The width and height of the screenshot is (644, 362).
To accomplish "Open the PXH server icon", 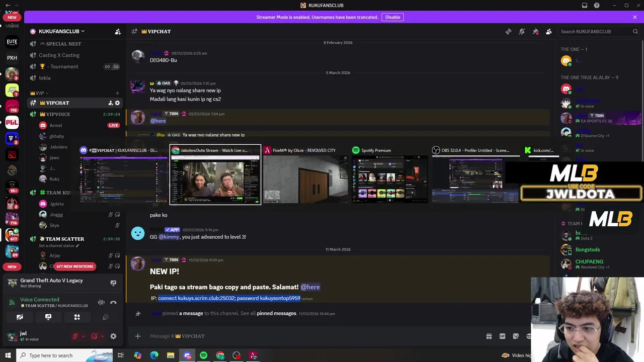I will (x=12, y=58).
